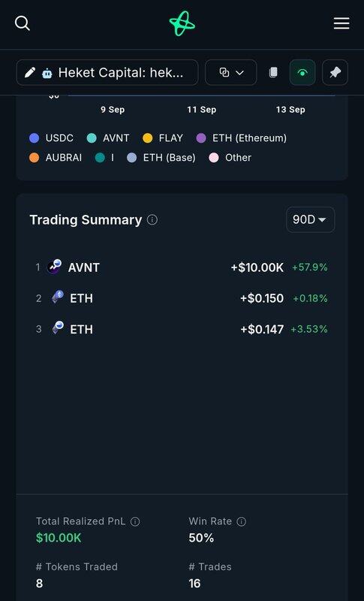Viewport: 364px width, 601px height.
Task: Open the search magnifier icon
Action: click(23, 23)
